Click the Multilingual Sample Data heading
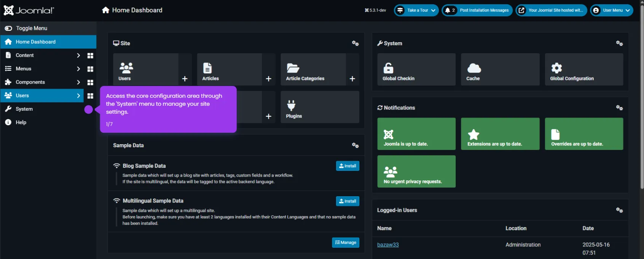 [x=153, y=201]
